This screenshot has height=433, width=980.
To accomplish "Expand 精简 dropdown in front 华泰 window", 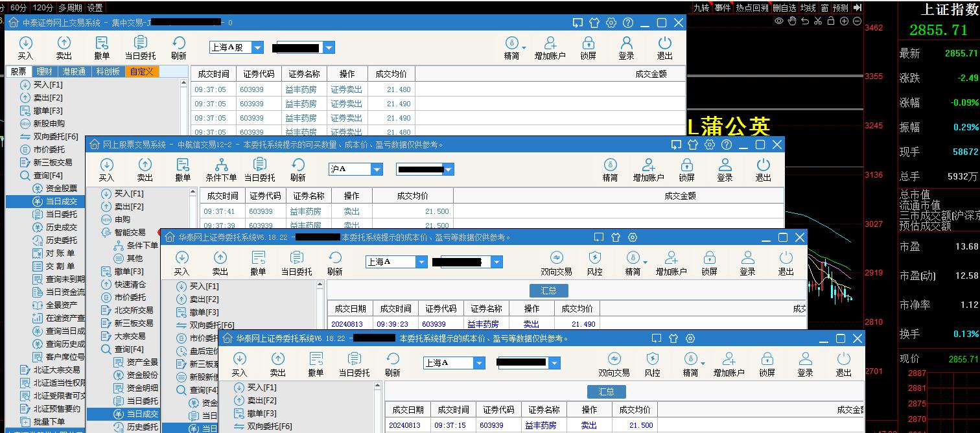I will click(703, 363).
